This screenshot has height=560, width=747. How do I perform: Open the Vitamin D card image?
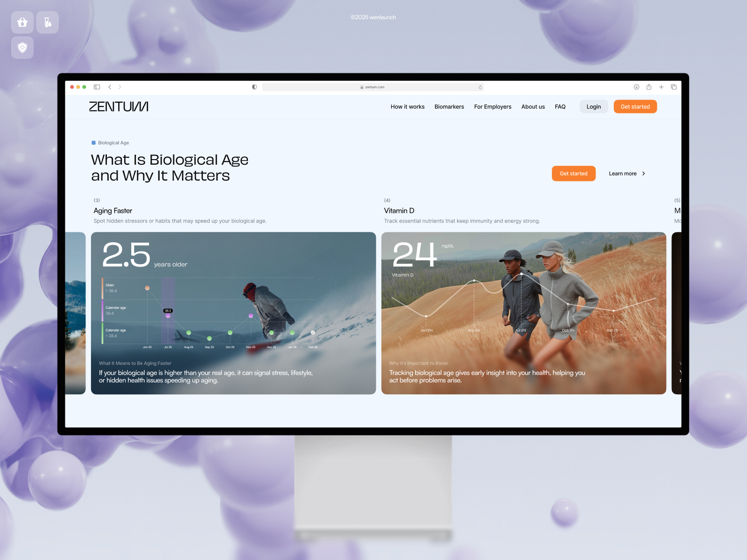coord(524,313)
